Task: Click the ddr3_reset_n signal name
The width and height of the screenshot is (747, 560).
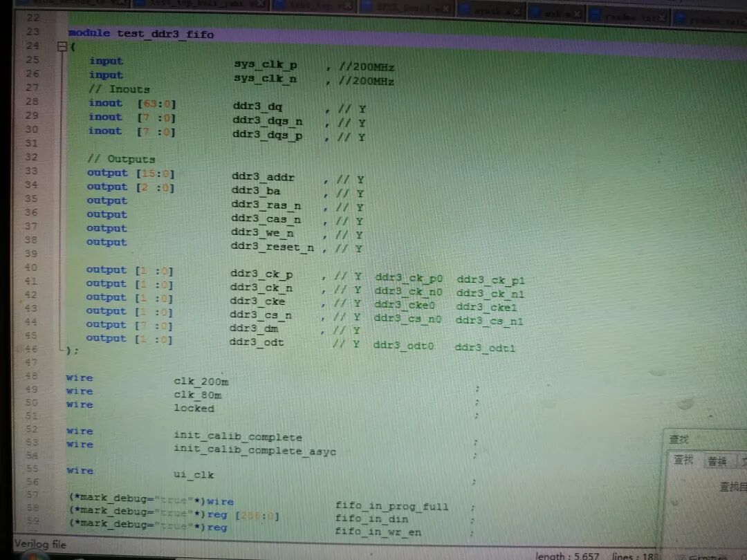Action: pos(272,247)
